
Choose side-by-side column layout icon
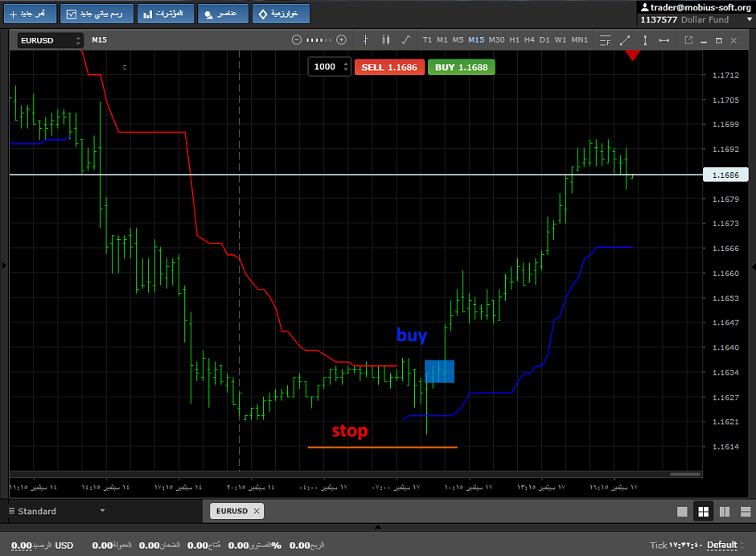[724, 512]
